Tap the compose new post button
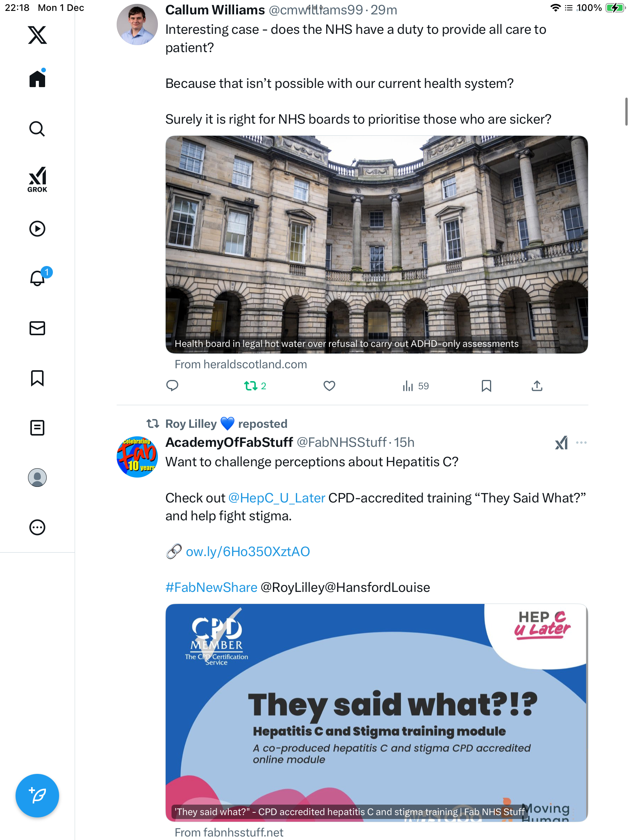 pos(37,796)
